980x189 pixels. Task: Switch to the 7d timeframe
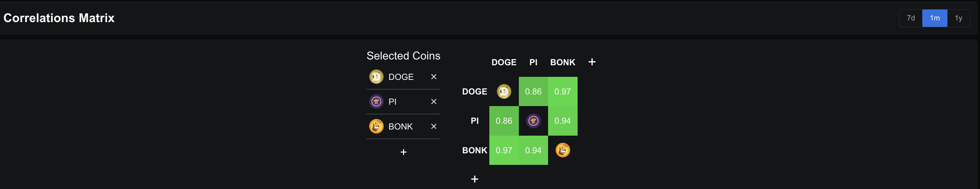point(910,18)
